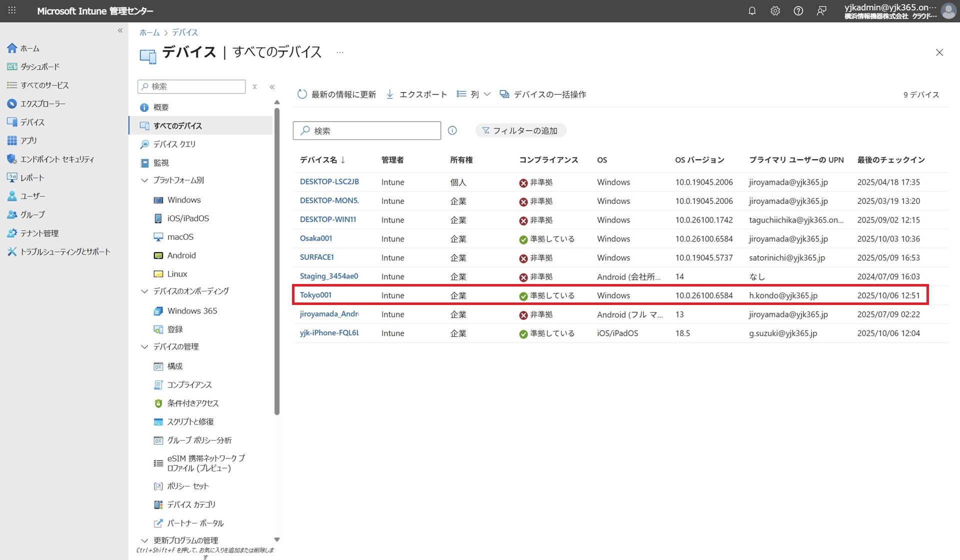The height and width of the screenshot is (560, 960).
Task: Click the submenu vertical scrollbar
Action: [277, 260]
